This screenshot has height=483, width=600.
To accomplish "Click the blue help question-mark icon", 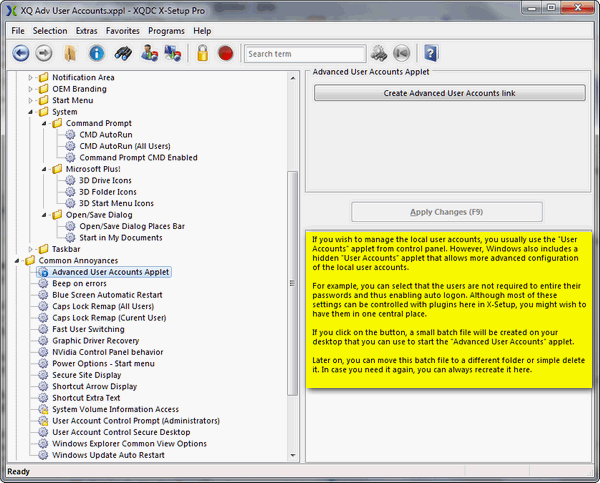I will (x=431, y=53).
